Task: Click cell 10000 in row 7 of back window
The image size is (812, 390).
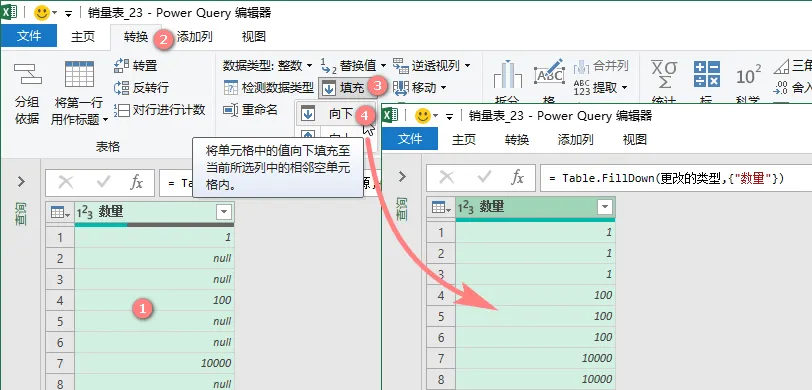Action: coord(154,363)
